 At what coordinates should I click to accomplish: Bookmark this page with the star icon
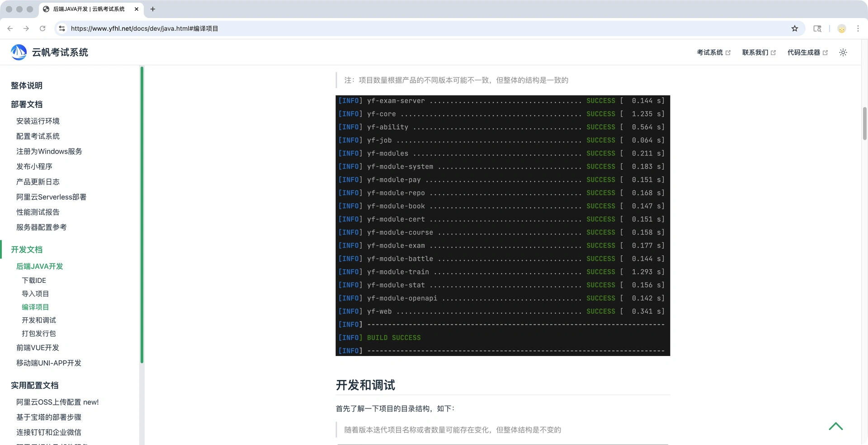pos(795,28)
